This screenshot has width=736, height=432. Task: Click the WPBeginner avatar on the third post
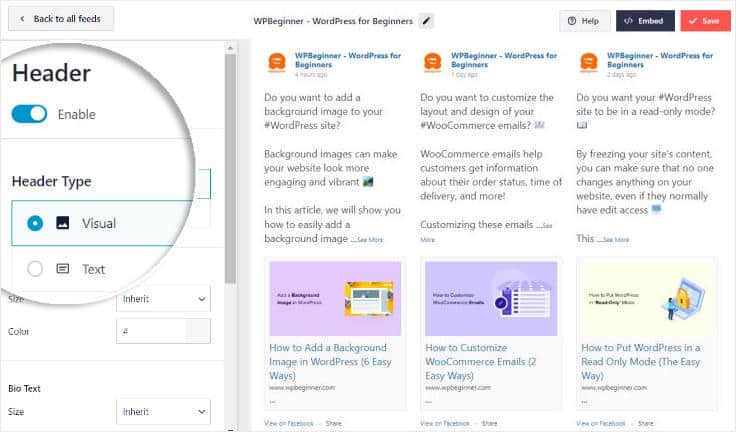click(589, 63)
